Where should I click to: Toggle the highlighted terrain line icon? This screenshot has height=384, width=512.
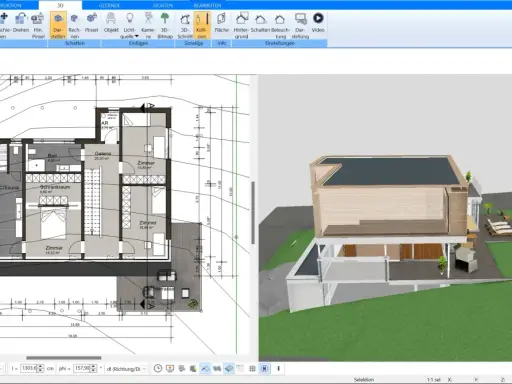tap(205, 368)
